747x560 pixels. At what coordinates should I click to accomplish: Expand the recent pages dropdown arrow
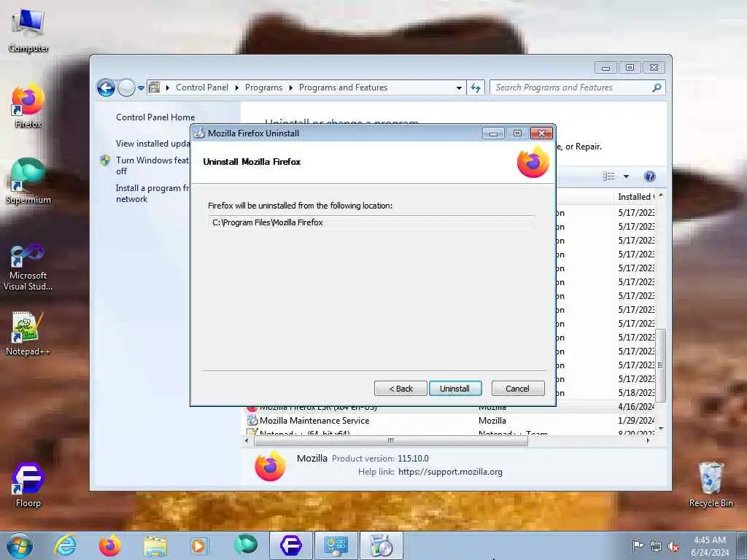coord(141,88)
